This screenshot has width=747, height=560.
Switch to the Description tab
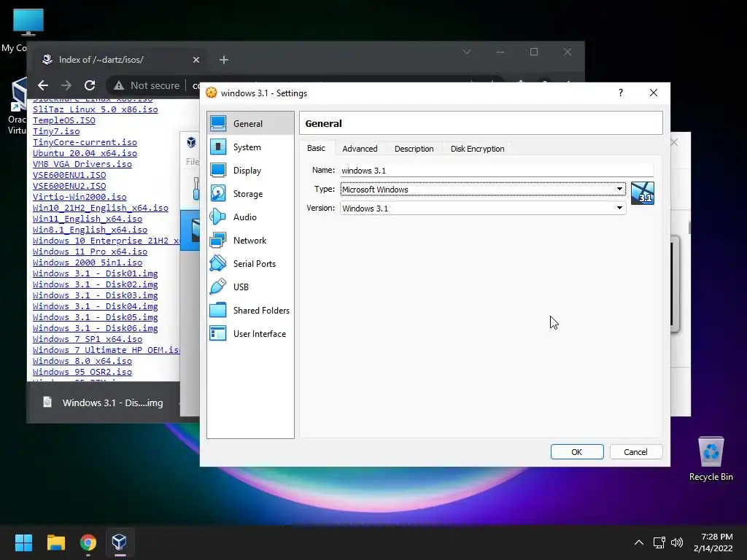414,149
